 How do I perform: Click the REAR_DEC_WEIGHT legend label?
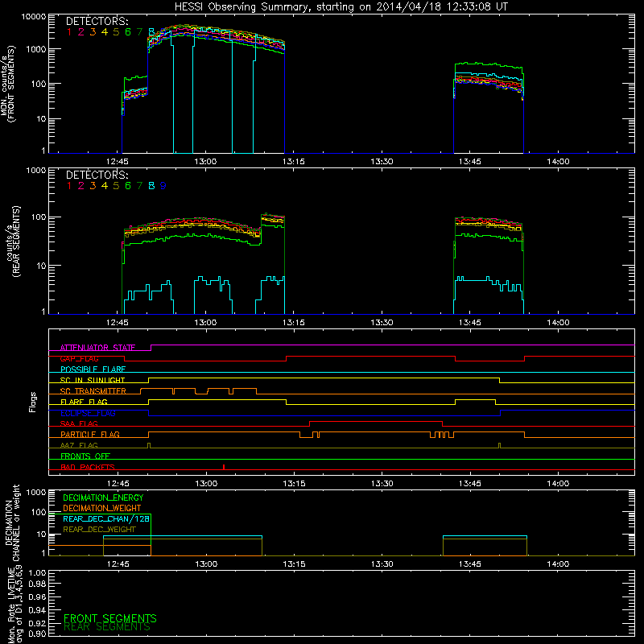point(99,530)
